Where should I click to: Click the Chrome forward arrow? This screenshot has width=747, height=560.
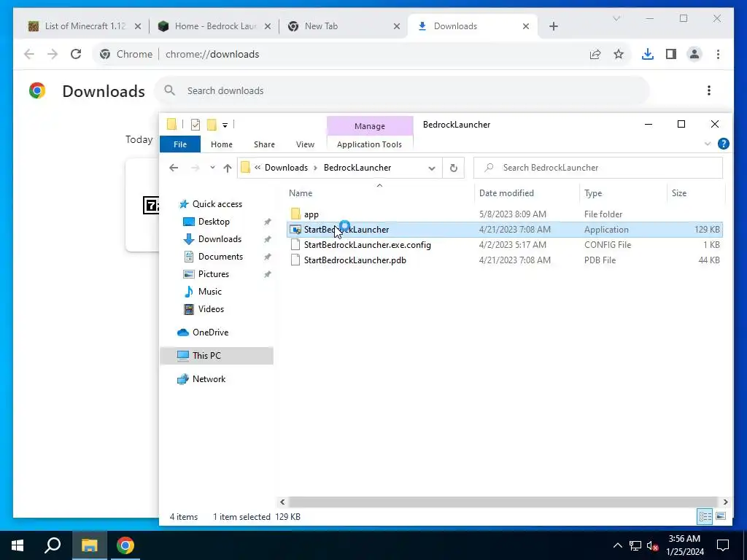tap(53, 54)
